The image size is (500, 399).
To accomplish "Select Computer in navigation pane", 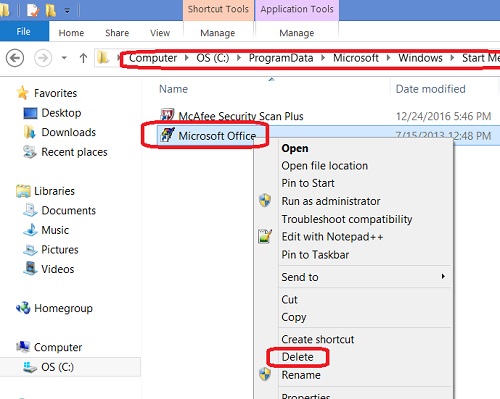I will 58,347.
